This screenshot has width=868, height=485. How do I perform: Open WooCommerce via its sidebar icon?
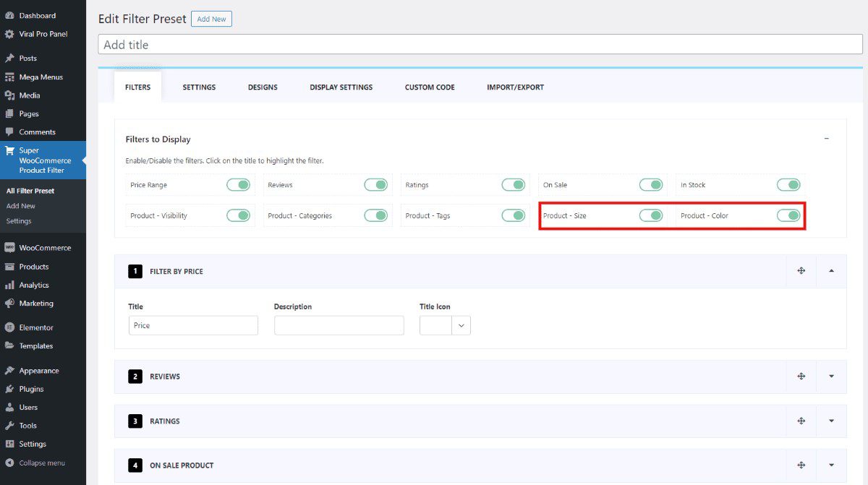[x=9, y=247]
